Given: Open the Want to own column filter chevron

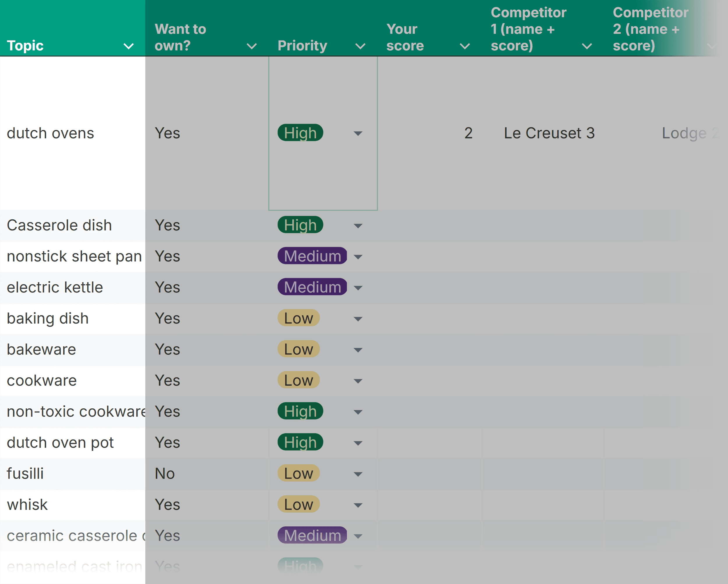Looking at the screenshot, I should [252, 46].
